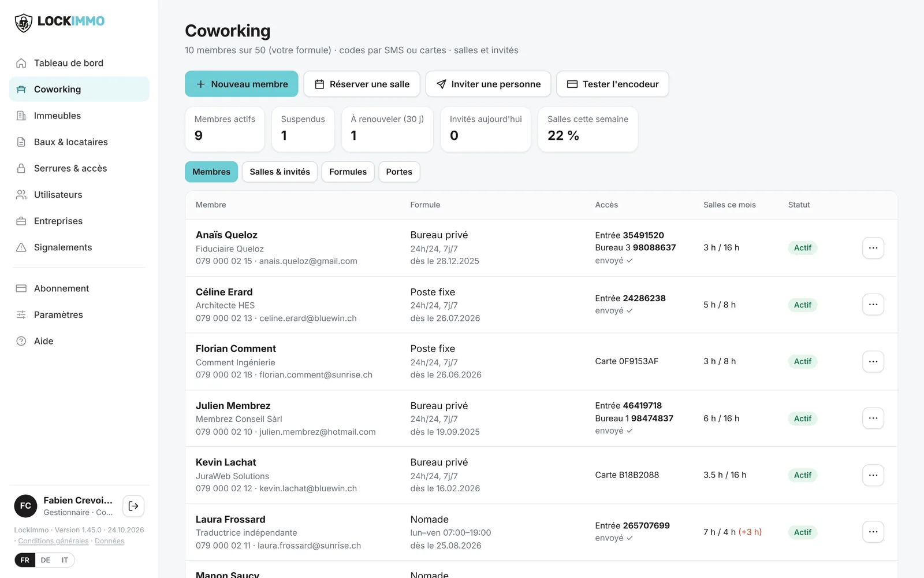Click the Carte 0F9153AF access value
This screenshot has height=578, width=924.
point(627,361)
